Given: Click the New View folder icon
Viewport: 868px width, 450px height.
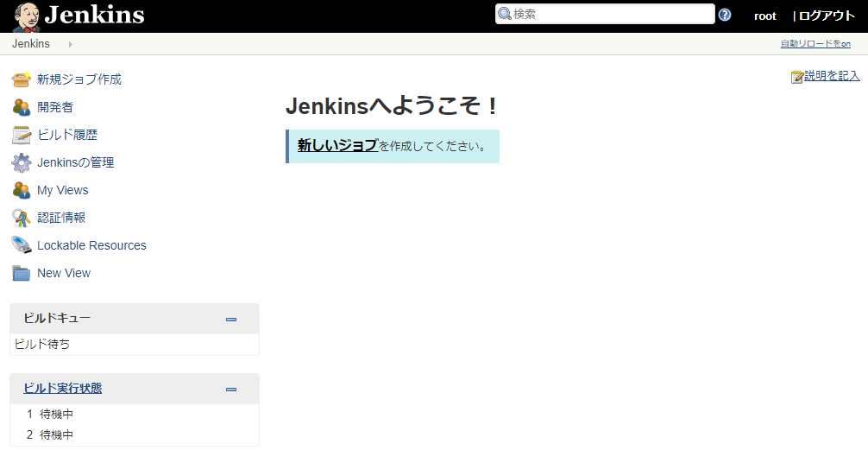Looking at the screenshot, I should (21, 273).
